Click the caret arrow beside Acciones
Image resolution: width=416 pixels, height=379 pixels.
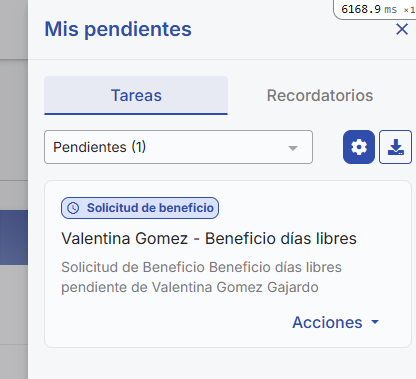pos(375,322)
